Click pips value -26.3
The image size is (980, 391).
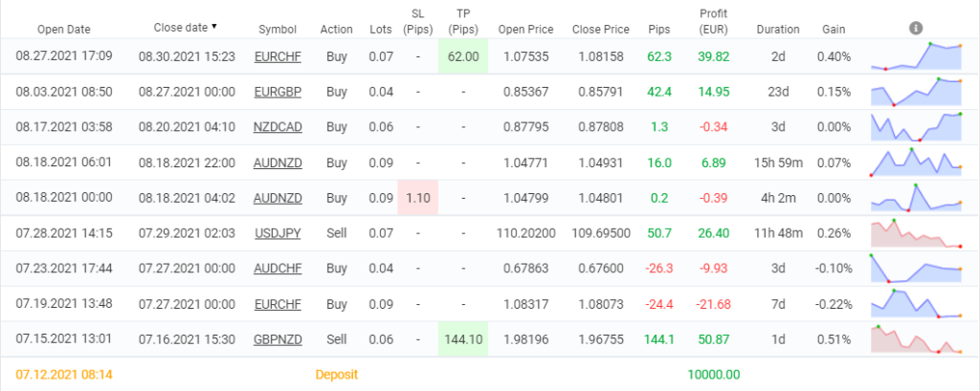click(x=659, y=269)
